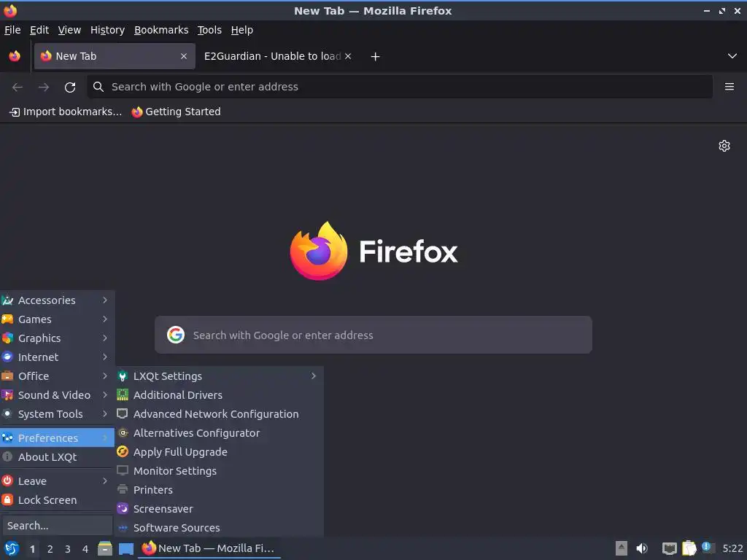Select Lock Screen menu entry

(x=57, y=500)
